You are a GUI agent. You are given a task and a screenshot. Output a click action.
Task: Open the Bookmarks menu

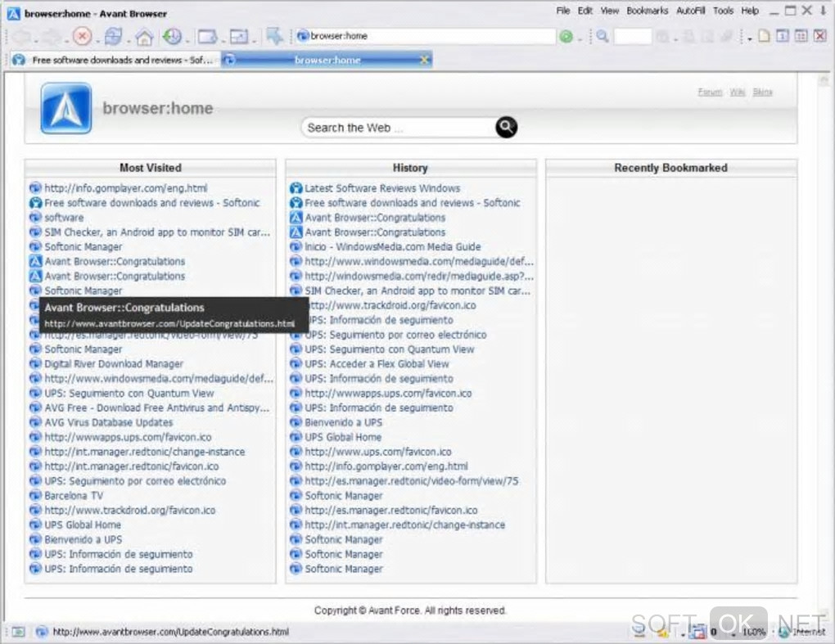[647, 11]
